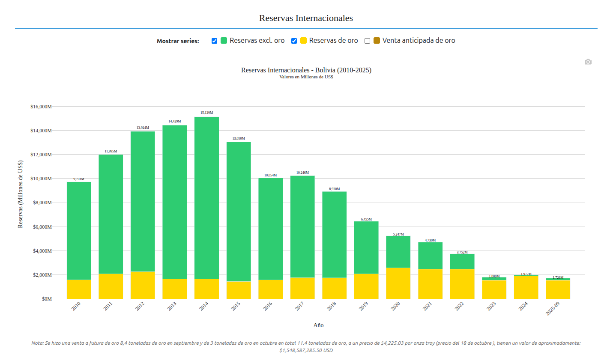Click the Venta anticipada de oro label

pos(419,41)
